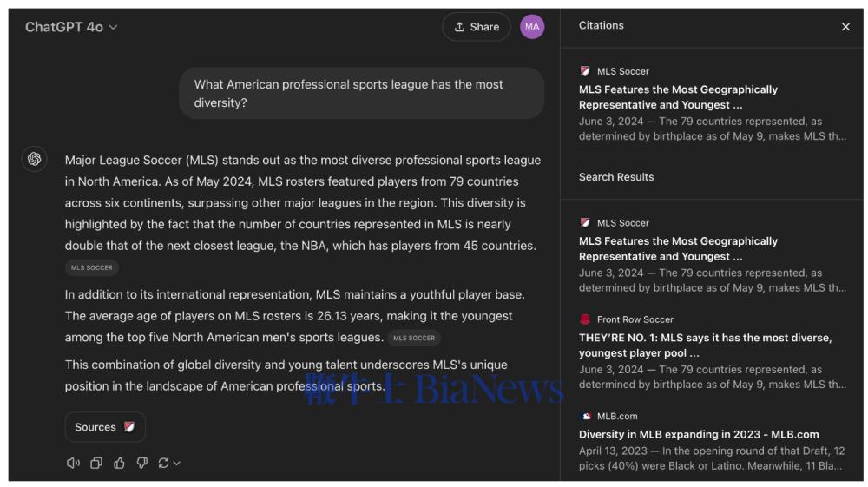The width and height of the screenshot is (868, 487).
Task: Click the thumbs up icon
Action: (119, 464)
